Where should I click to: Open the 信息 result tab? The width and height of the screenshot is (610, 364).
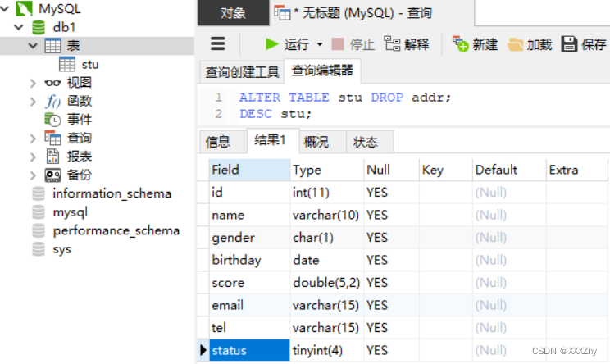tap(223, 142)
